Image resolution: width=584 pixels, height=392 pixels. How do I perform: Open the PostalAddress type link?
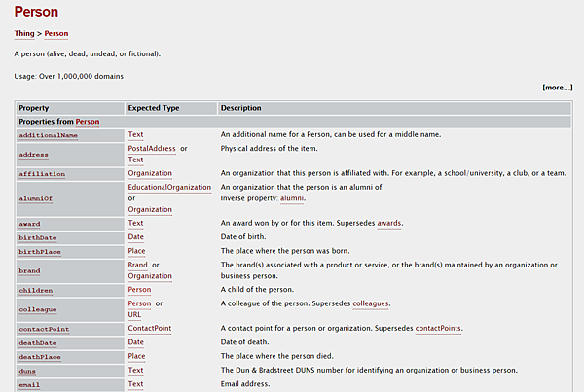click(x=150, y=148)
